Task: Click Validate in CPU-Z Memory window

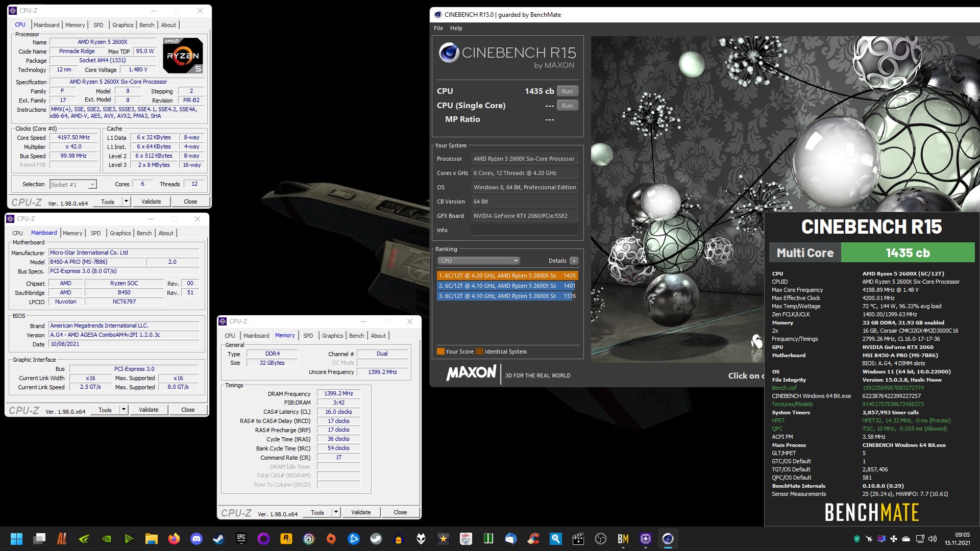Action: pyautogui.click(x=361, y=512)
